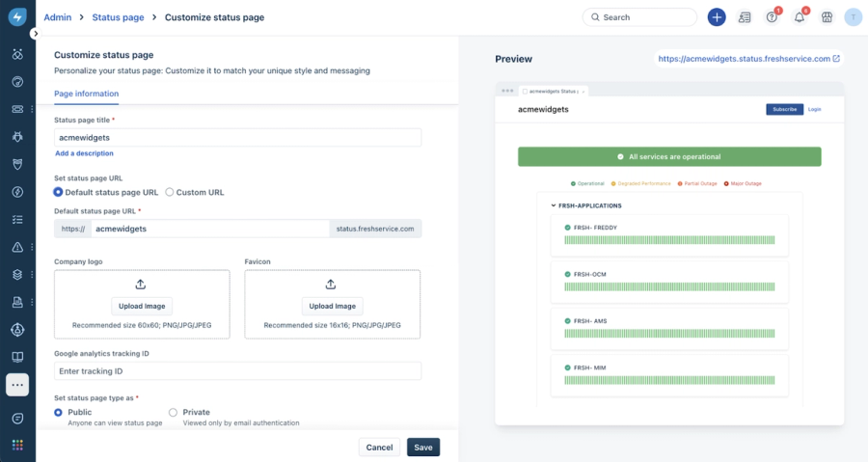Switch to Page information tab
This screenshot has width=868, height=462.
point(87,94)
